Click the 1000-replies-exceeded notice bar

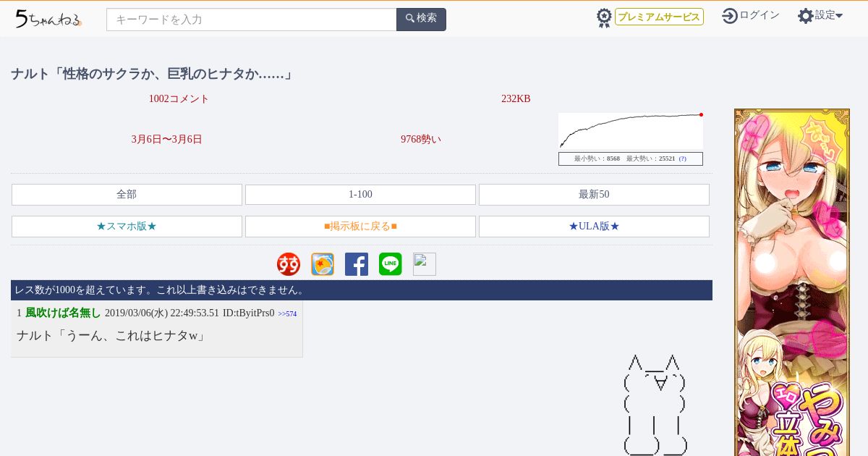(362, 290)
